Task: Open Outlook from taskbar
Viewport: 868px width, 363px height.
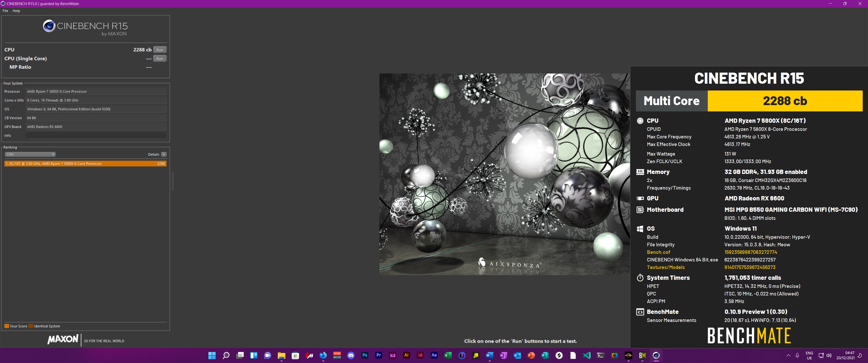Action: click(517, 355)
